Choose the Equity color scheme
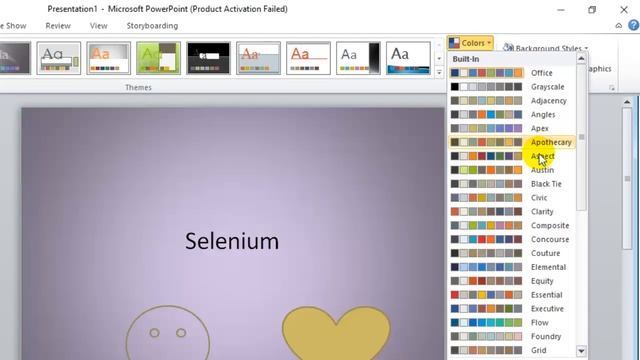Image resolution: width=640 pixels, height=360 pixels. pos(513,281)
